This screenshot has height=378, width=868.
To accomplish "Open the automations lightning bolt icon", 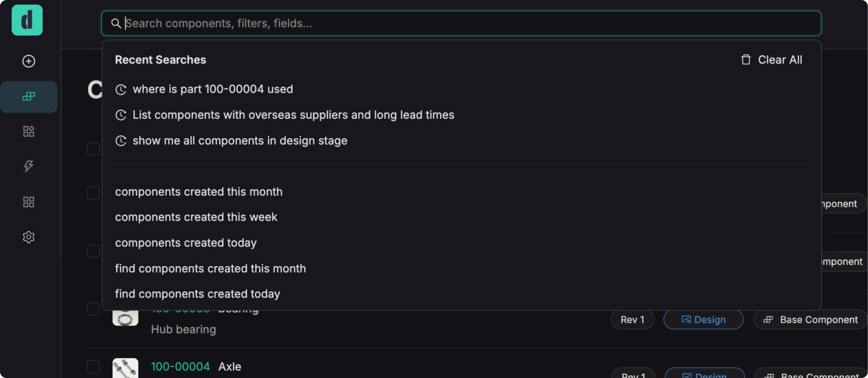I will click(x=28, y=166).
